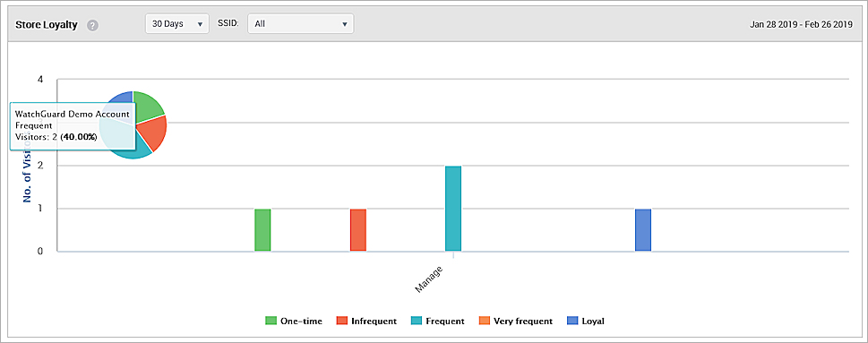Click the y-axis value 4

point(39,79)
